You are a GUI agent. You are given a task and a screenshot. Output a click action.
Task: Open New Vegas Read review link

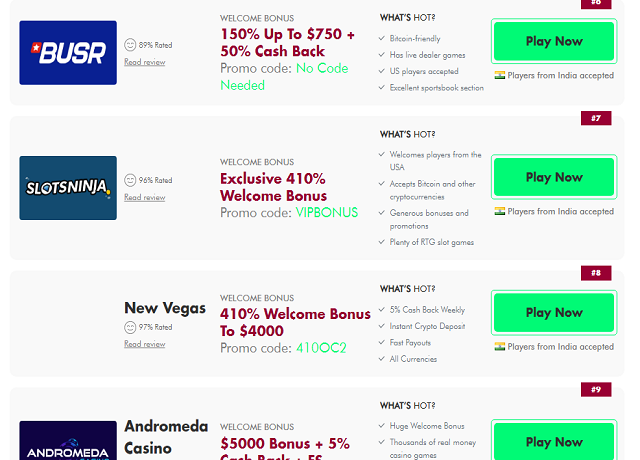coord(145,344)
